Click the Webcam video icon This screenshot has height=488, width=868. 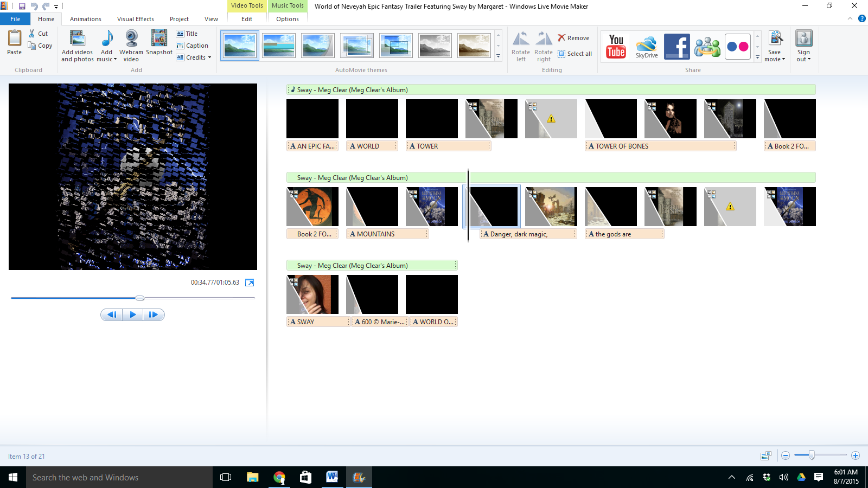pyautogui.click(x=131, y=46)
